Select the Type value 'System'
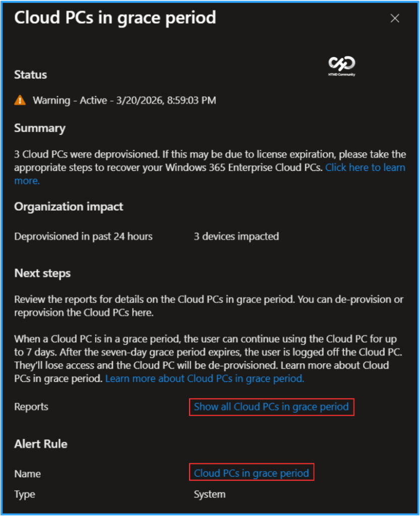 [209, 494]
